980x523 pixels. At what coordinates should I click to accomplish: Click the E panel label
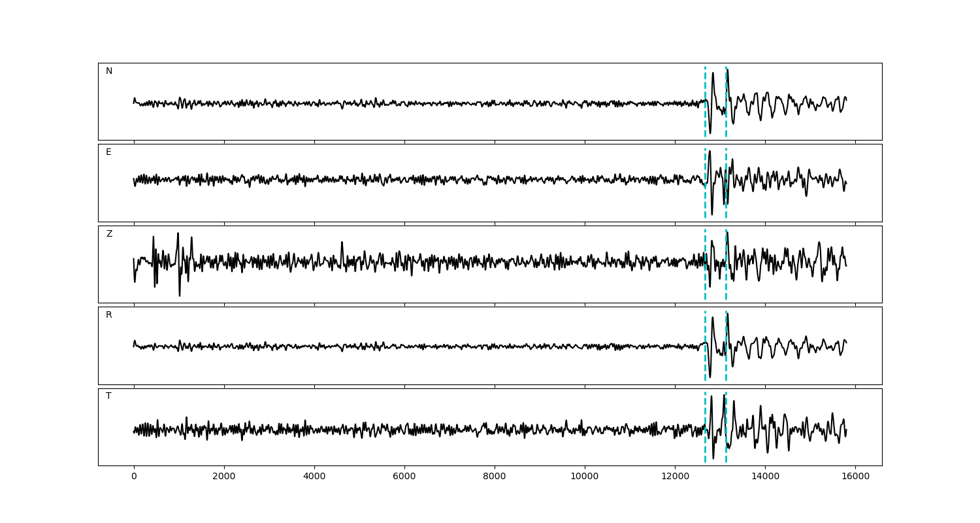pyautogui.click(x=108, y=152)
